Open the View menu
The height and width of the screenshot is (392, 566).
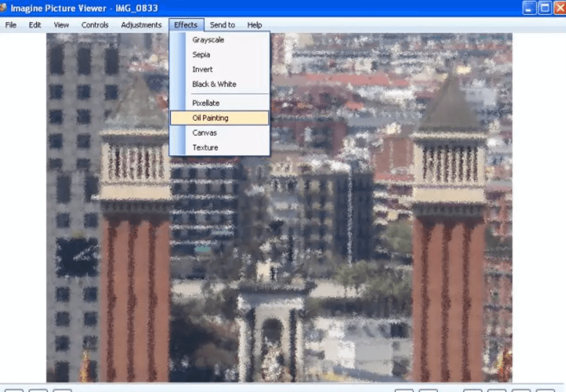coord(61,25)
